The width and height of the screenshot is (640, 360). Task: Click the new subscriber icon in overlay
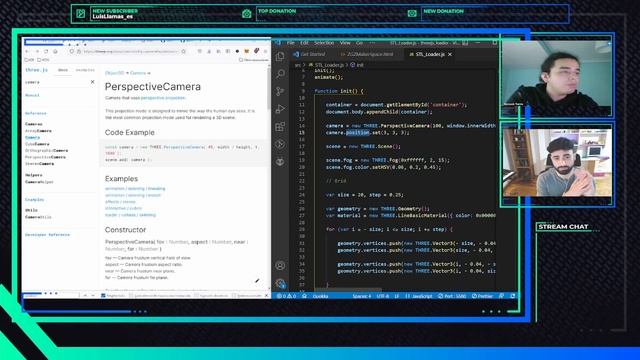coord(81,14)
